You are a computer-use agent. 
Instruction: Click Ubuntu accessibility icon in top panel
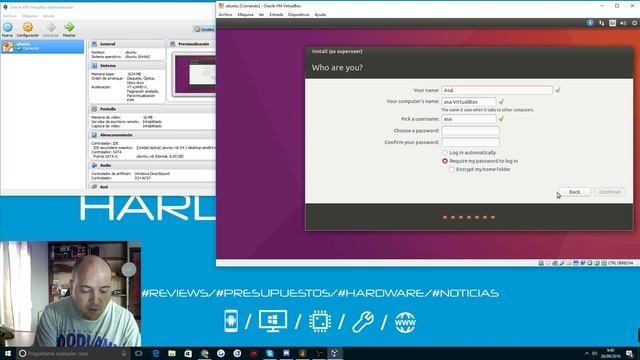pyautogui.click(x=590, y=23)
